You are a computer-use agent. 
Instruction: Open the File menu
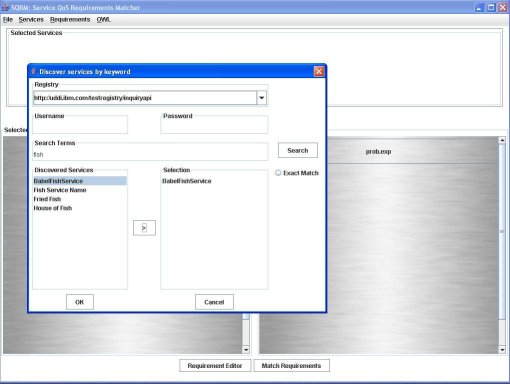click(8, 20)
